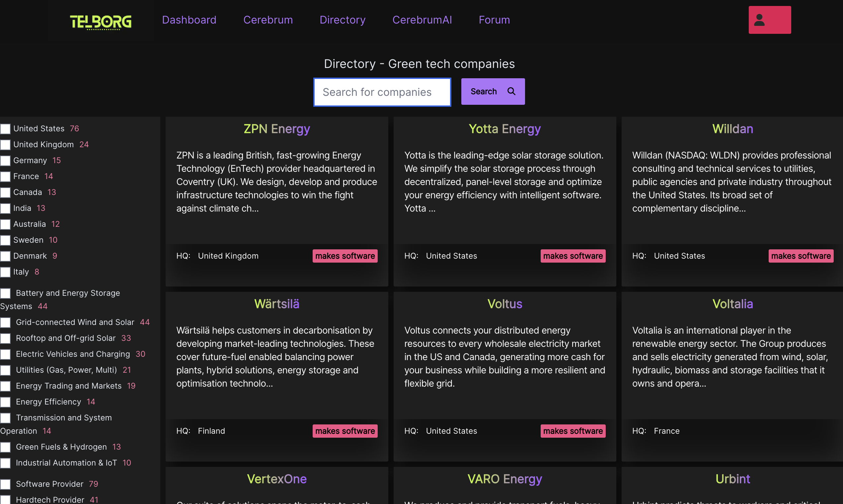Image resolution: width=843 pixels, height=504 pixels.
Task: Click makes software tag on ZPN Energy
Action: click(x=345, y=256)
